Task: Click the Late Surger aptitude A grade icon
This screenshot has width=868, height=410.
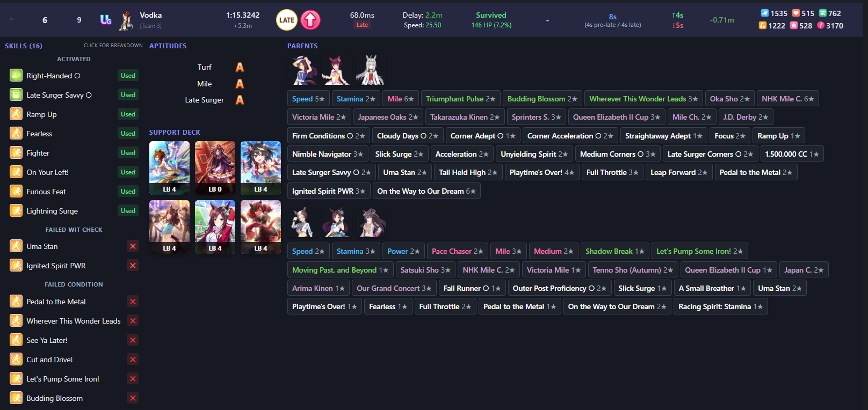Action: coord(240,100)
